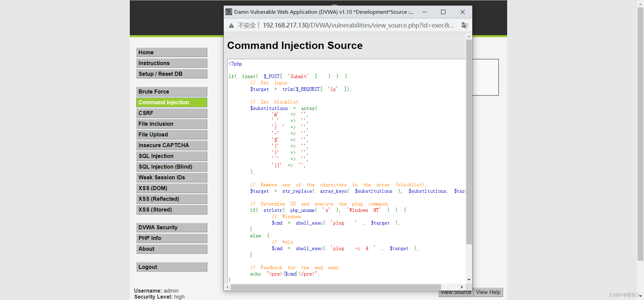Open the XSS (Reflected) page
The image size is (644, 300).
172,199
